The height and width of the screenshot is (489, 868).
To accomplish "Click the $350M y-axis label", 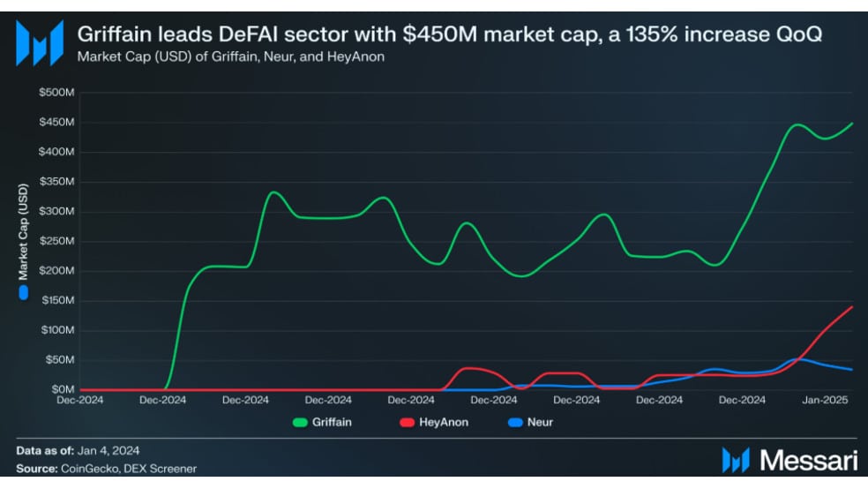I will (x=56, y=182).
